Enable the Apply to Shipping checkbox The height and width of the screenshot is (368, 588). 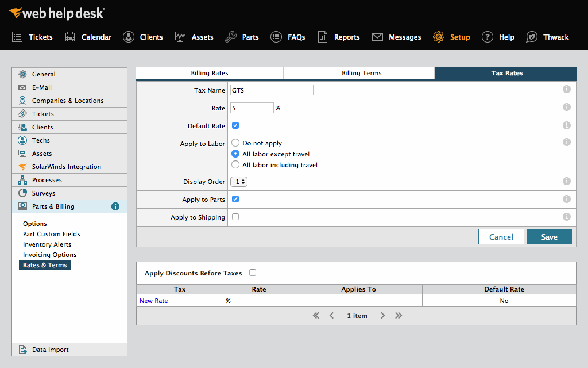pos(235,217)
